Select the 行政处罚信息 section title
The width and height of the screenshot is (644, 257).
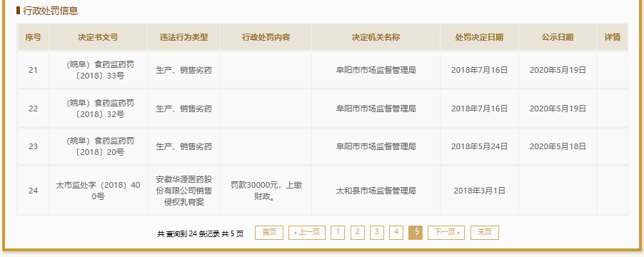click(x=51, y=11)
